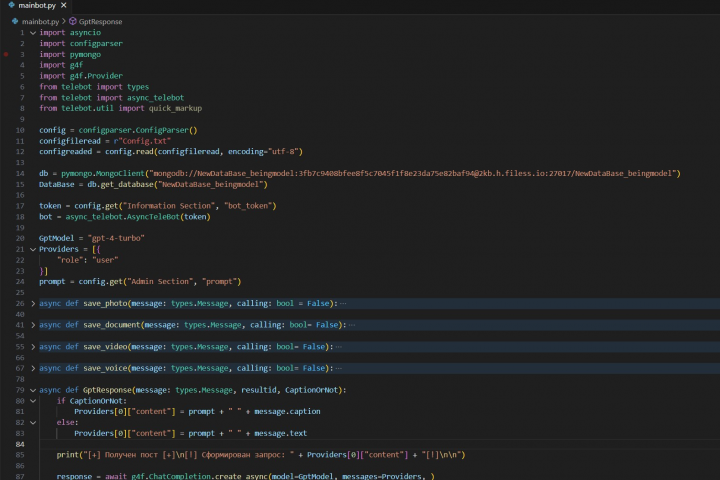Expand the folded save_photo function

(33, 304)
